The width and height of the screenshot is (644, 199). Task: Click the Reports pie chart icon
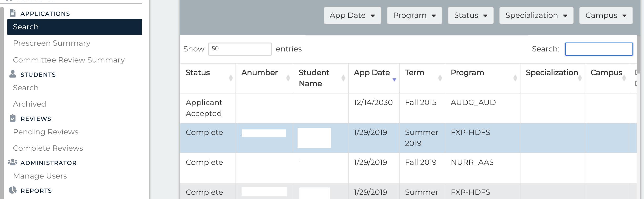(13, 190)
